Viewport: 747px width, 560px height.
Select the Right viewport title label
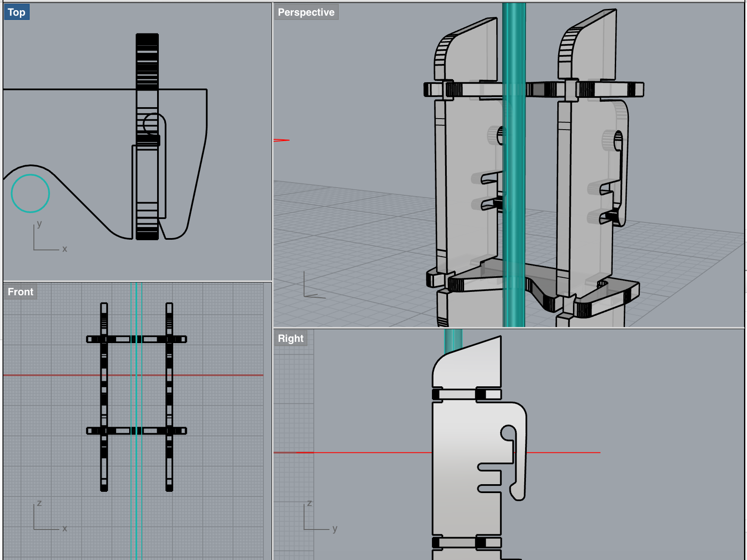(290, 338)
